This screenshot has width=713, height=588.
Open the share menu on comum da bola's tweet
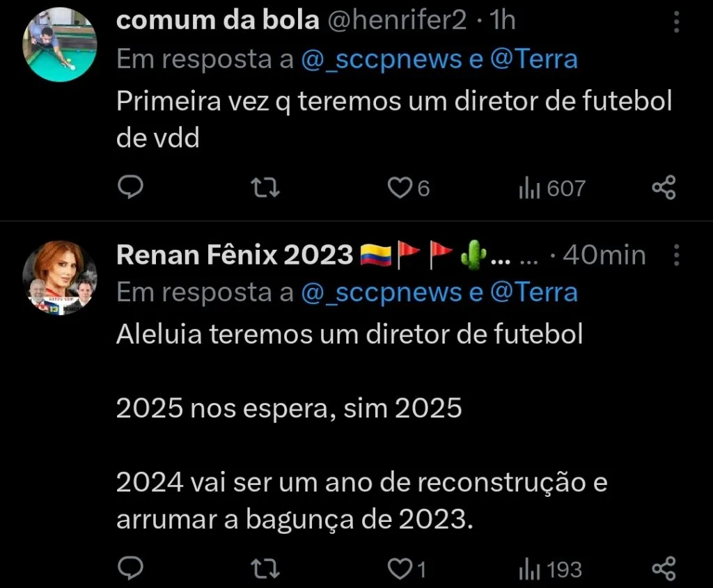pos(665,186)
